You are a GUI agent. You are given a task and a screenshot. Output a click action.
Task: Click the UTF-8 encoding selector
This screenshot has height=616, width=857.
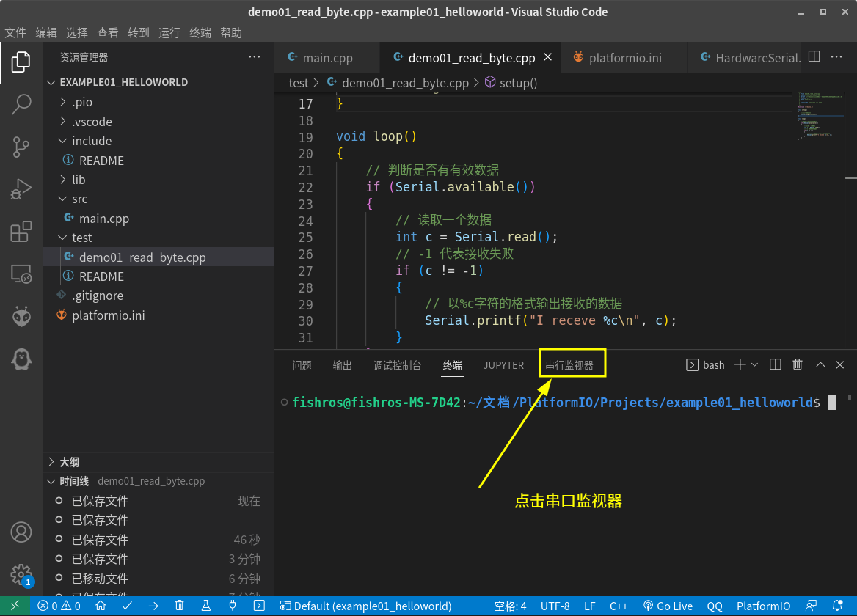coord(555,606)
